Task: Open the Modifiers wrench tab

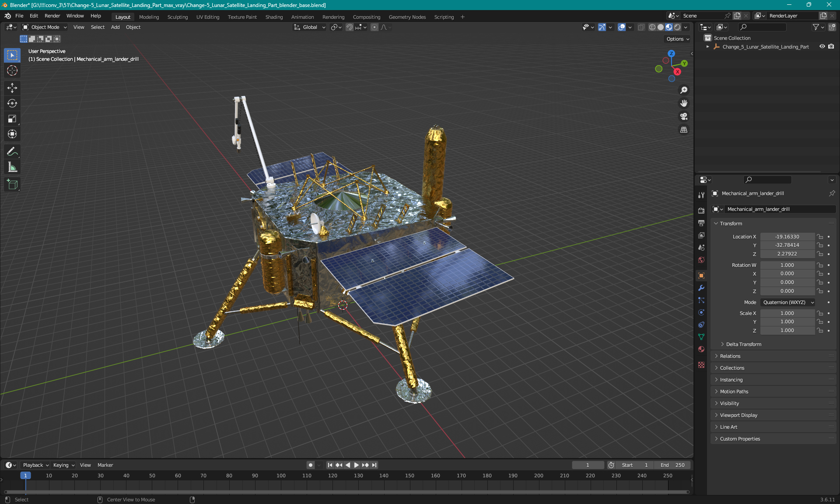Action: coord(701,288)
